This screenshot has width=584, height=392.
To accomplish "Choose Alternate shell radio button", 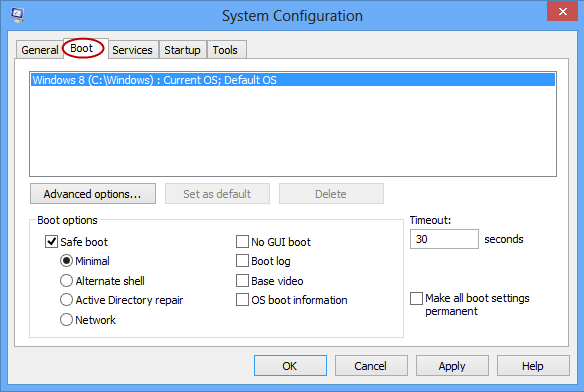I will pyautogui.click(x=66, y=281).
